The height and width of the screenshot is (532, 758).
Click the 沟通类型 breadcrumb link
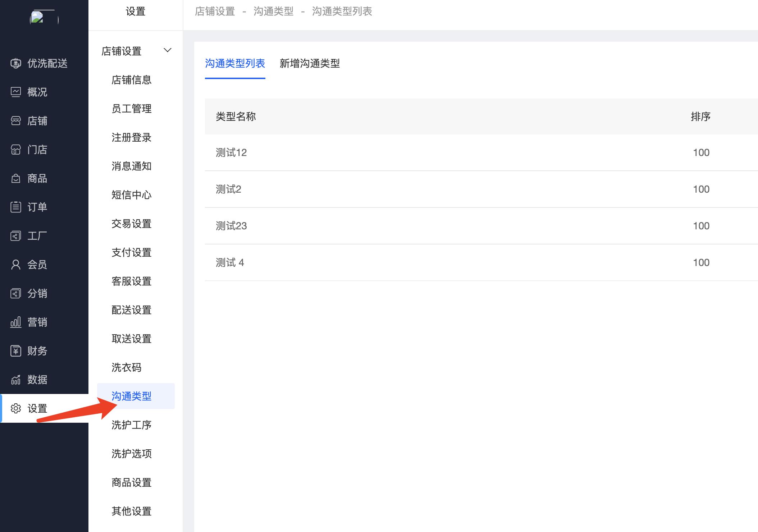coord(273,12)
